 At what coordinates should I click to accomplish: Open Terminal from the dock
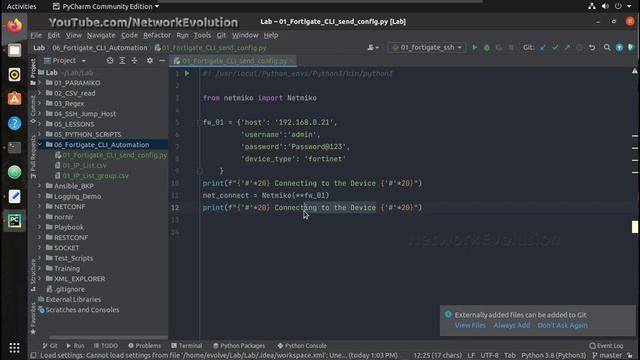tap(14, 147)
